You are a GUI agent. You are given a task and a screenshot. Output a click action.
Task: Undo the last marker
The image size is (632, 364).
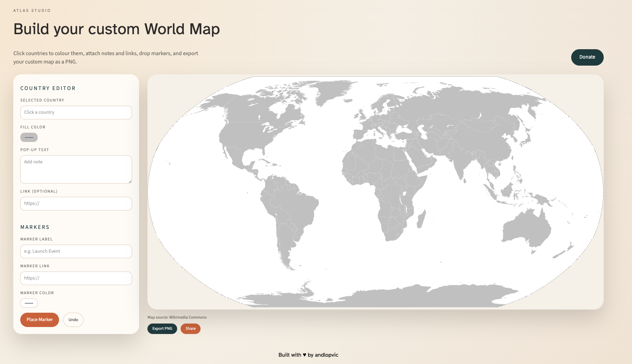(73, 320)
